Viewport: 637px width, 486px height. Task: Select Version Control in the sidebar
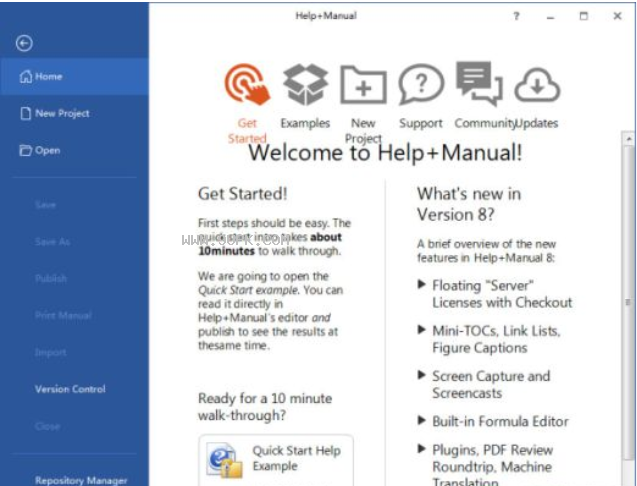tap(70, 389)
